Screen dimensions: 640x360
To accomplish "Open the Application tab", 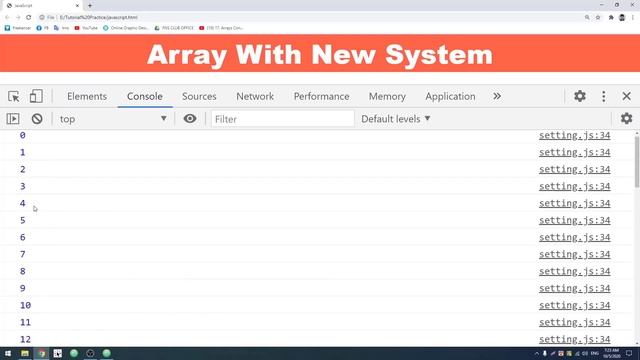I will pyautogui.click(x=450, y=96).
